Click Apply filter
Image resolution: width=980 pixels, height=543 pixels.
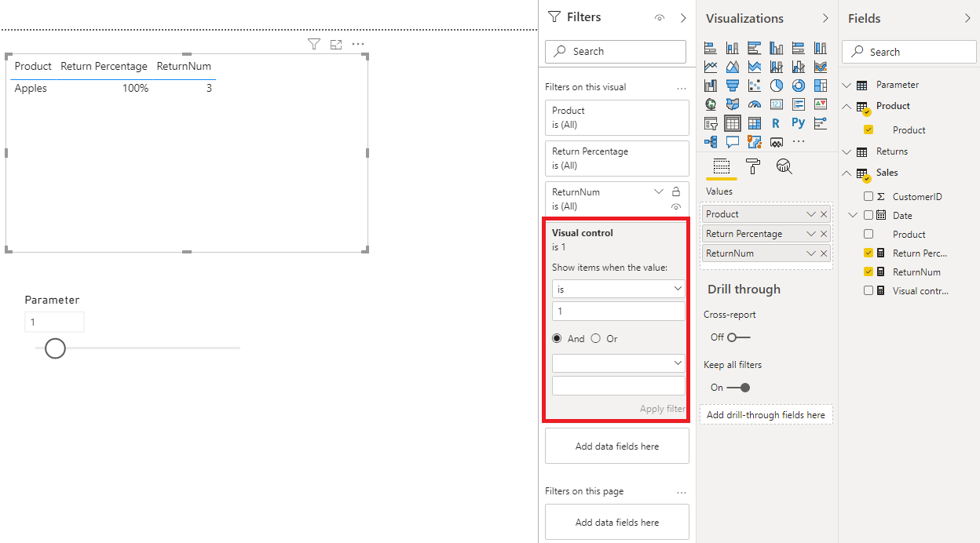[662, 409]
